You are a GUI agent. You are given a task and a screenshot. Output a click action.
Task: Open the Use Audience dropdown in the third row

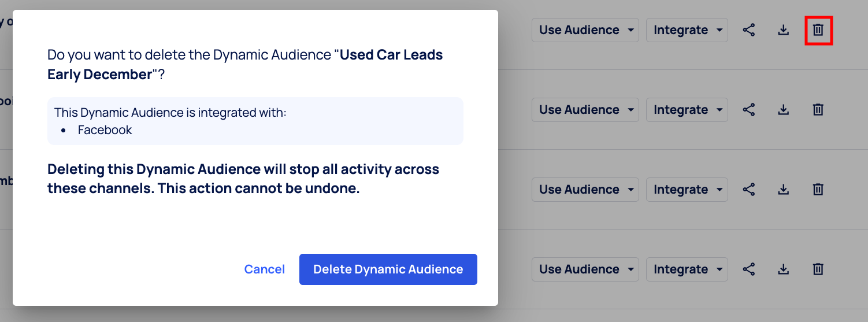[585, 190]
